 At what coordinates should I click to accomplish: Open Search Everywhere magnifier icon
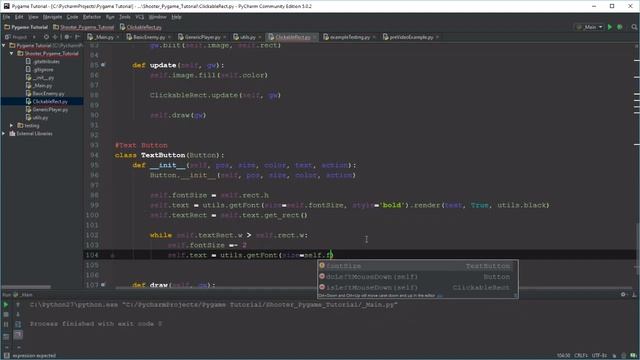[634, 27]
